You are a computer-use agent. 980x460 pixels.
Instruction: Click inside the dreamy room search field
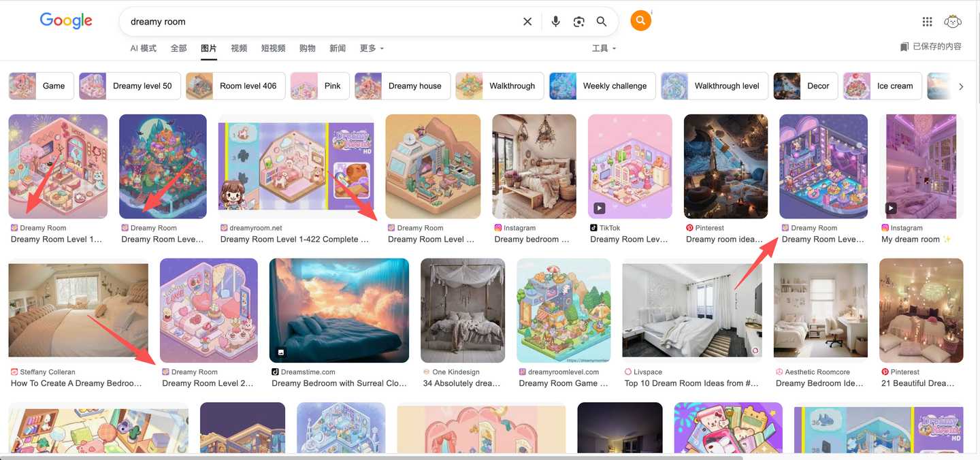point(320,22)
